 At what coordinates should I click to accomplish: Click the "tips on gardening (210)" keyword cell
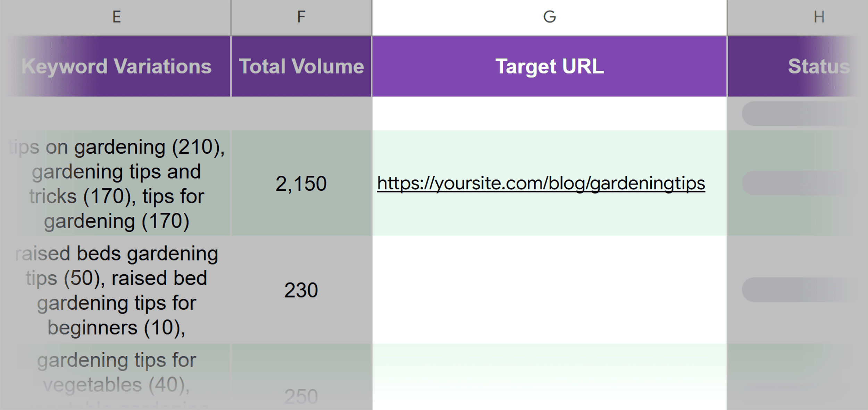tap(116, 183)
